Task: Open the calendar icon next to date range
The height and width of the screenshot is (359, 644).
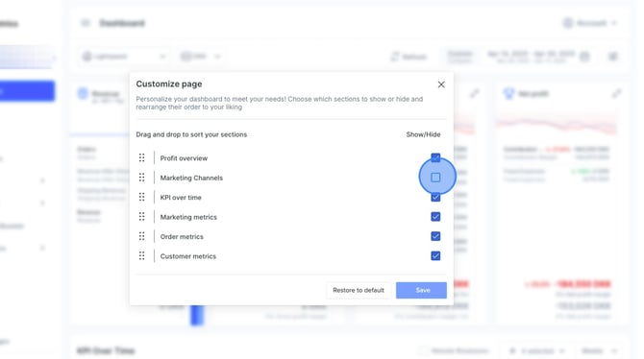Action: (584, 57)
